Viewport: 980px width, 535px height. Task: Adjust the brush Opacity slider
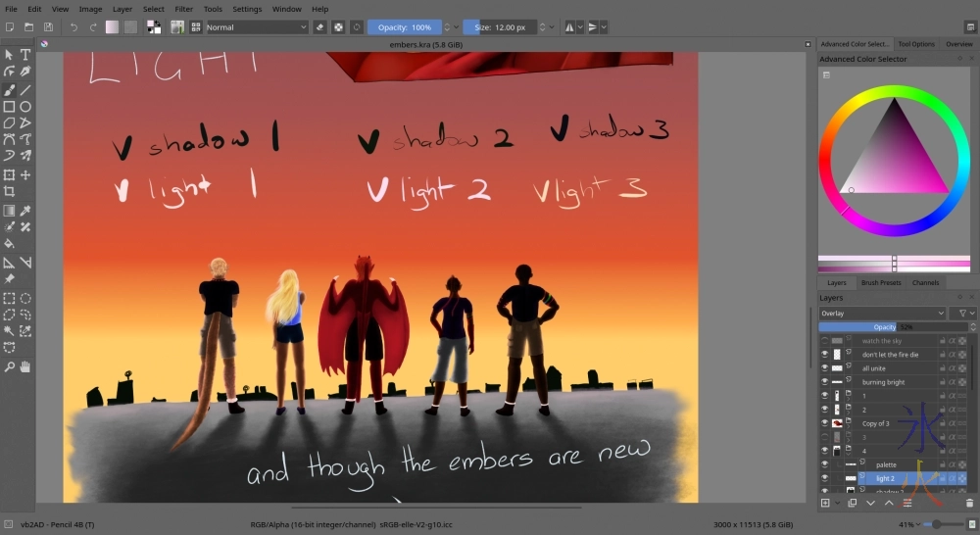(405, 27)
